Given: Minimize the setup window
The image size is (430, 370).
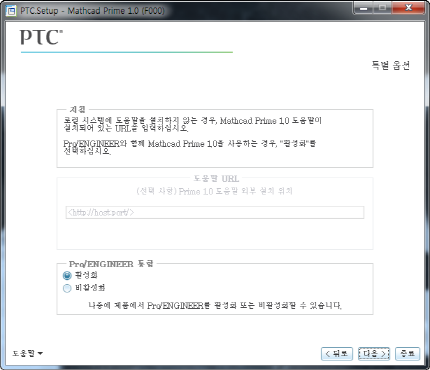Looking at the screenshot, I should point(364,8).
